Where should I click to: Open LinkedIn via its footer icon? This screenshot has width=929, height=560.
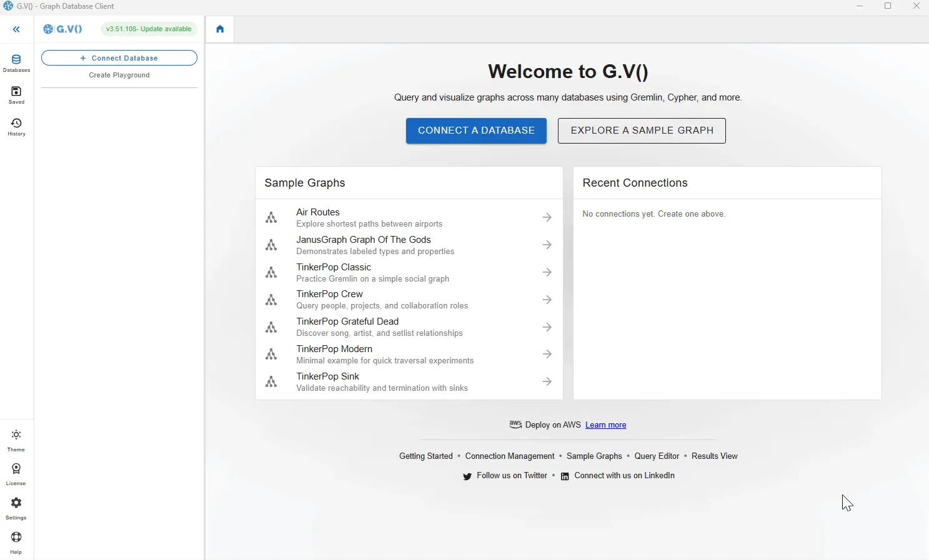pyautogui.click(x=564, y=476)
